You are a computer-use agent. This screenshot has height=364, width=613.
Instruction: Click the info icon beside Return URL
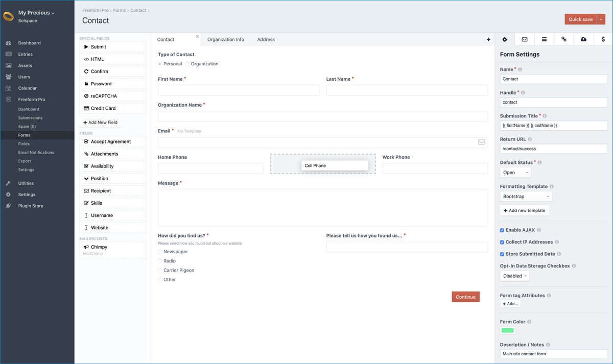coord(530,139)
